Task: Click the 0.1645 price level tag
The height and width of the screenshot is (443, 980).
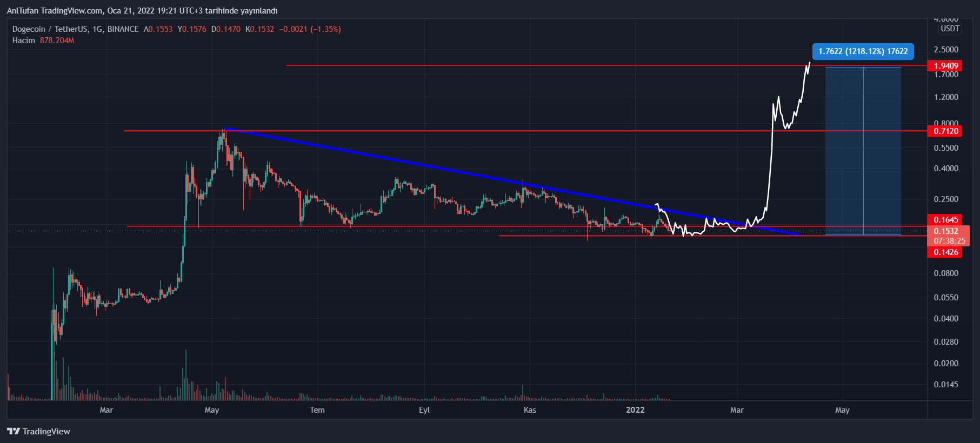Action: tap(945, 219)
